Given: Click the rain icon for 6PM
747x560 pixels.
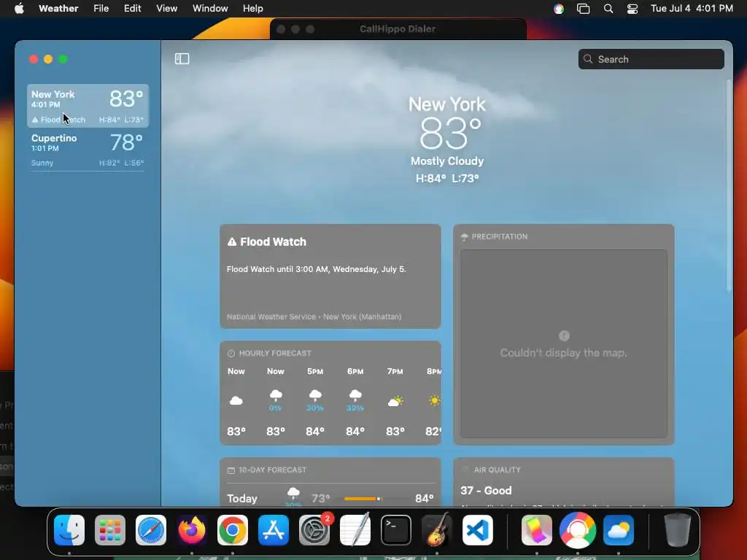Looking at the screenshot, I should coord(355,394).
